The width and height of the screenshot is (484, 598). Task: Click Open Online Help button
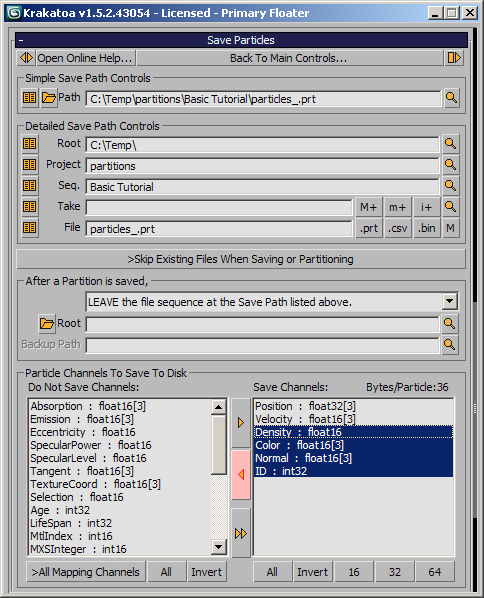coord(85,58)
